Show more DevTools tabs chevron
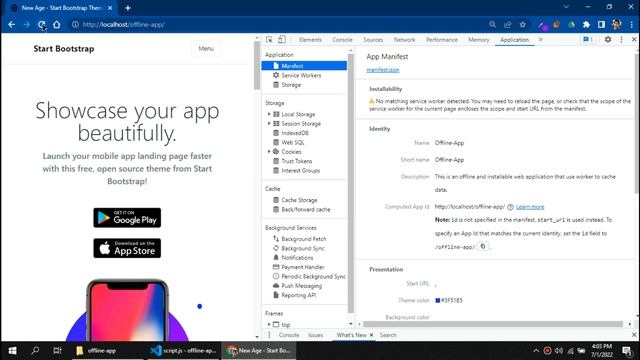This screenshot has width=640, height=360. coord(540,40)
